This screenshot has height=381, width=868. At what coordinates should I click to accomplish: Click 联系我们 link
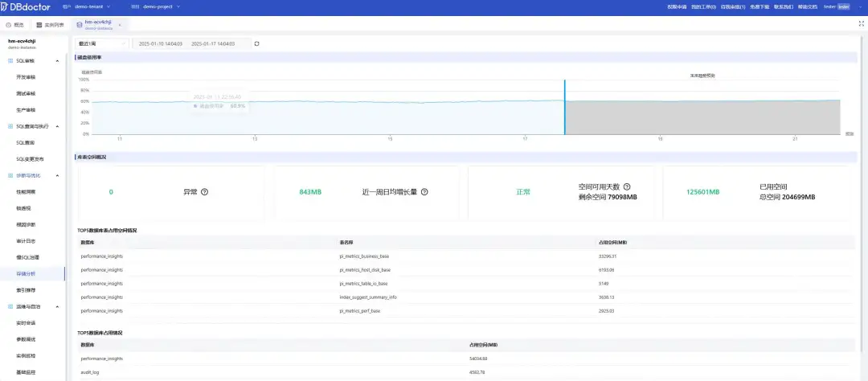click(784, 6)
